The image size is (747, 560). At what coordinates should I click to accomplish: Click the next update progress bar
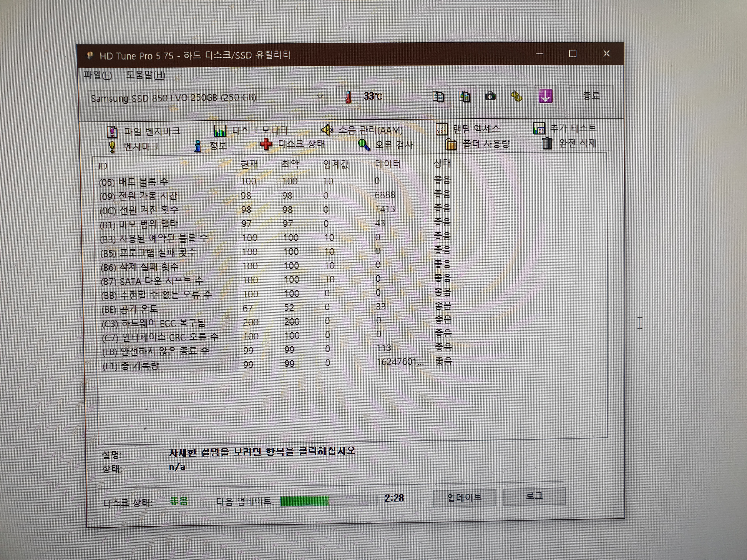[x=329, y=501]
